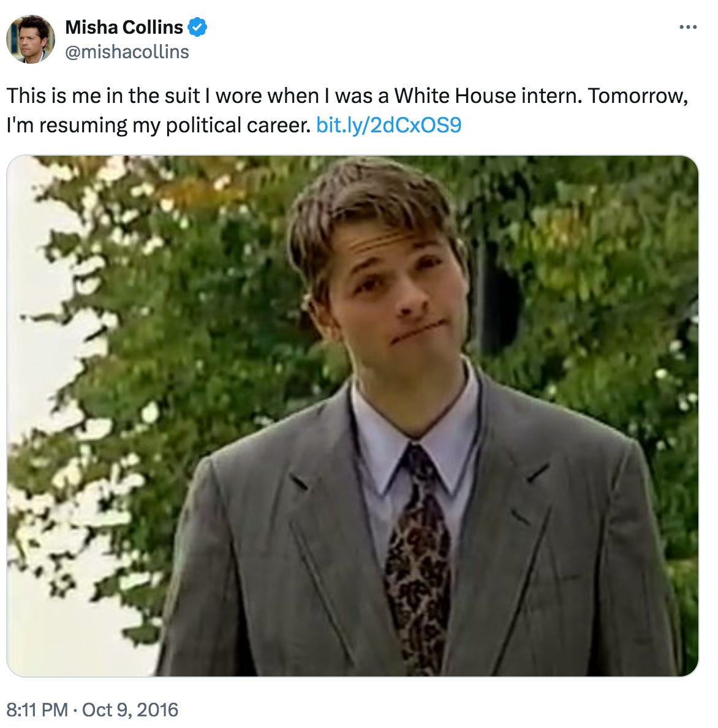View the attached suit photo full size
Viewport: 718px width, 728px height.
352,415
